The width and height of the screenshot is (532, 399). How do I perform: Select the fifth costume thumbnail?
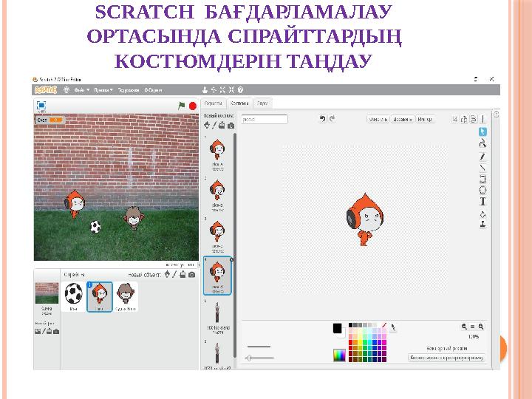click(x=217, y=316)
